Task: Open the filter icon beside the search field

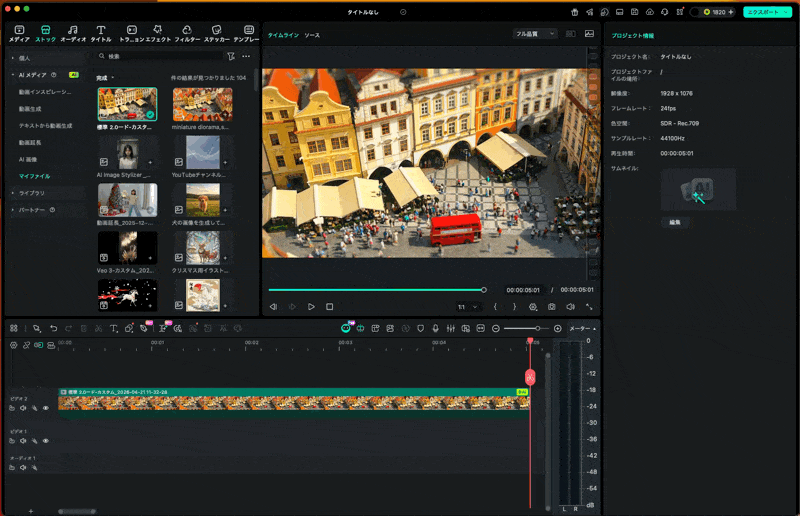Action: coord(231,56)
